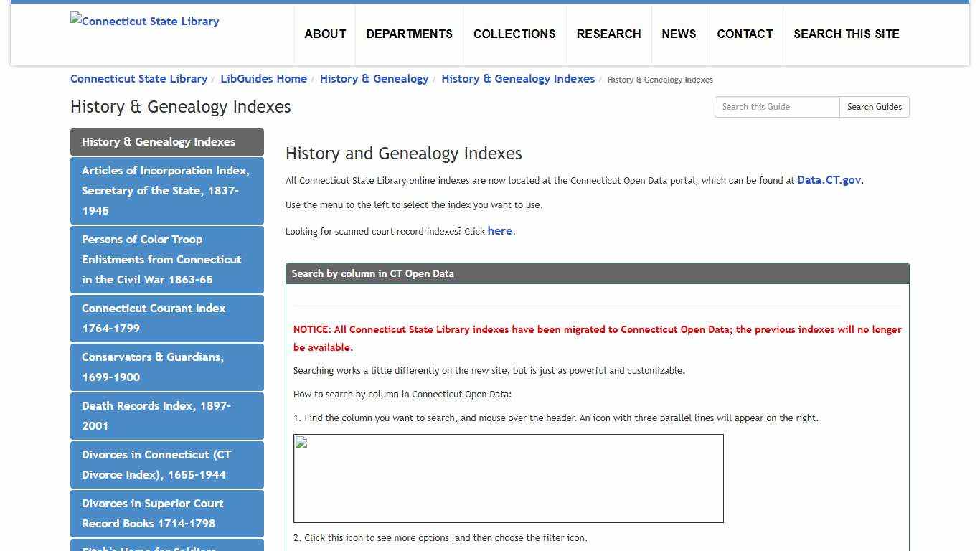
Task: Open the DEPARTMENTS section
Action: (x=409, y=34)
